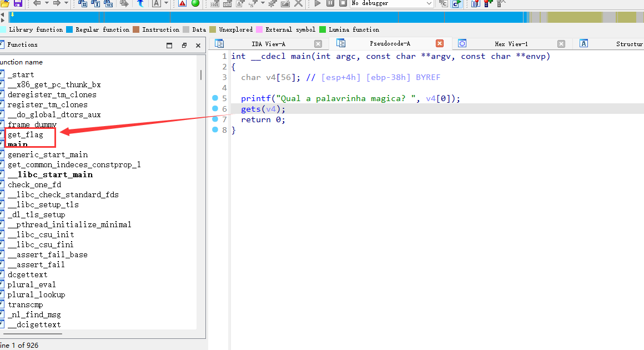Float the Functions panel window
Screen dimensions: 644x350
pyautogui.click(x=184, y=45)
